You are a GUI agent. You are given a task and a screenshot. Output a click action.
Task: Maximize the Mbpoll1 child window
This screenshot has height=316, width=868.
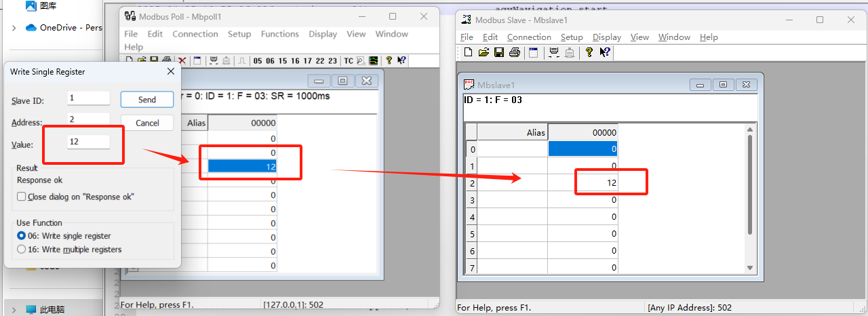point(342,81)
